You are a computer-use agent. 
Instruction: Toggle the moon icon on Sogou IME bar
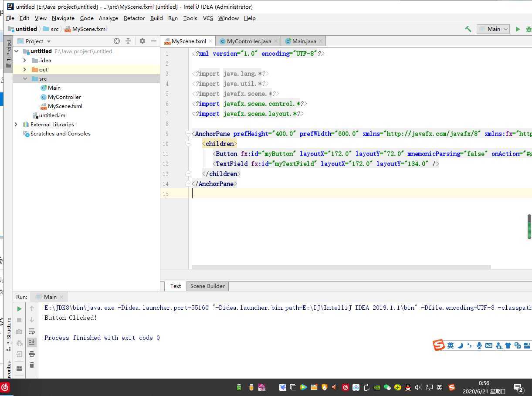pos(460,345)
